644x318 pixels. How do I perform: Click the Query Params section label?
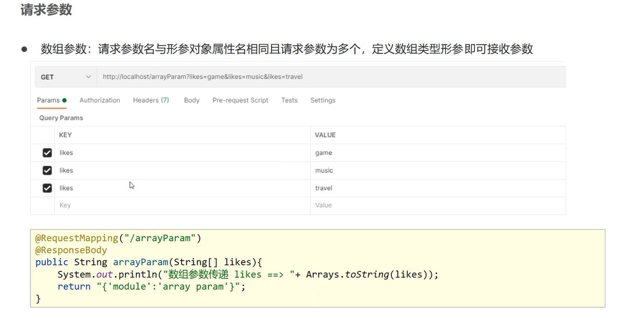tap(61, 118)
